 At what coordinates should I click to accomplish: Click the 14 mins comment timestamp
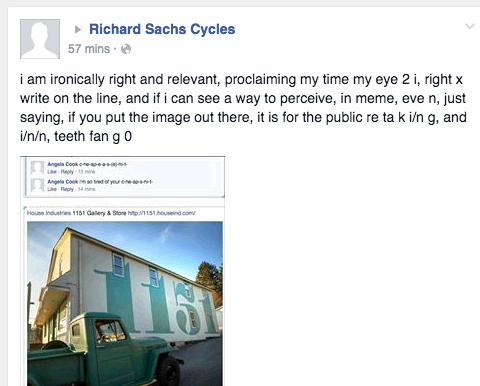click(x=87, y=189)
